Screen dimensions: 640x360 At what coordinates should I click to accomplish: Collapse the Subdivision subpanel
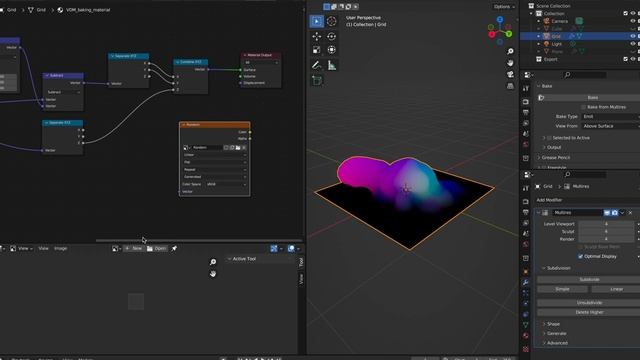[557, 268]
